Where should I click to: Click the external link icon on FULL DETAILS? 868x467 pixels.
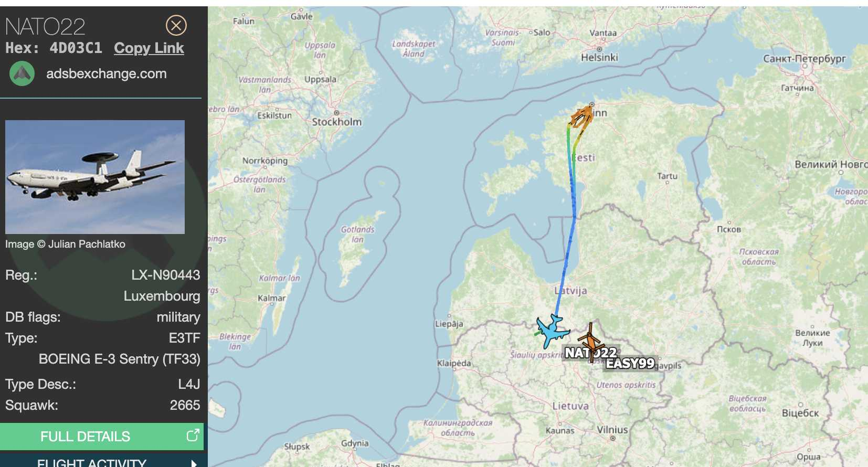[193, 435]
